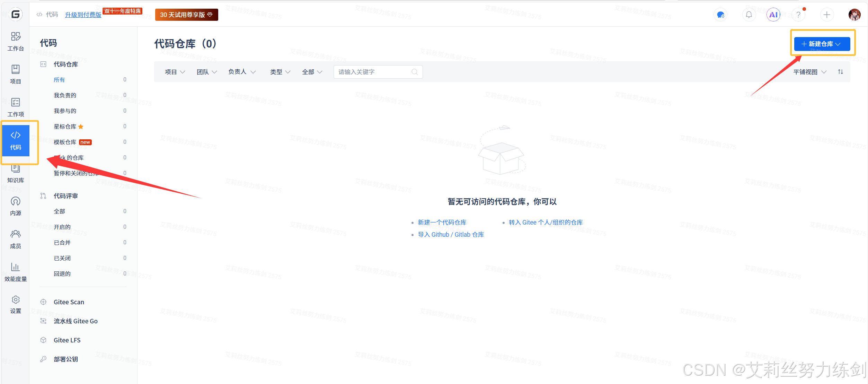
Task: Toggle the sort order arrows icon
Action: click(840, 72)
